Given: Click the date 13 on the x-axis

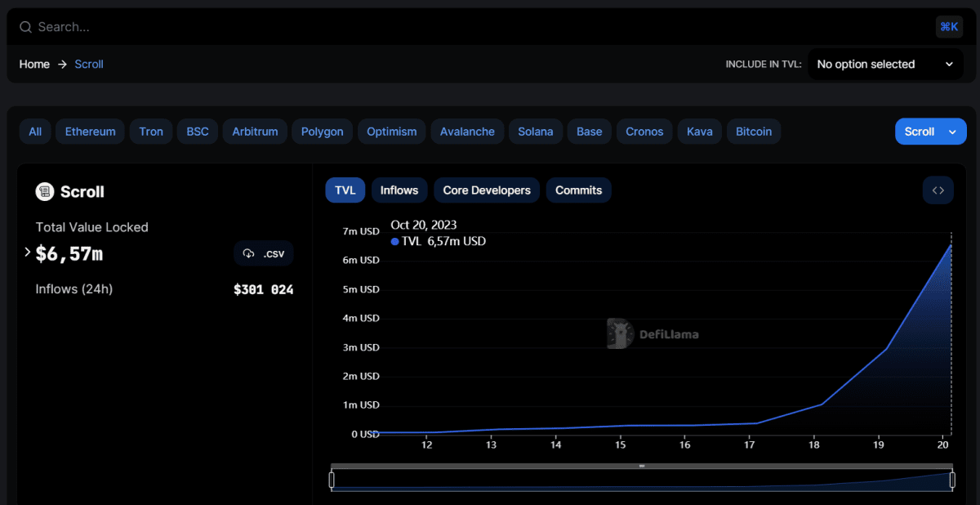Looking at the screenshot, I should point(491,445).
